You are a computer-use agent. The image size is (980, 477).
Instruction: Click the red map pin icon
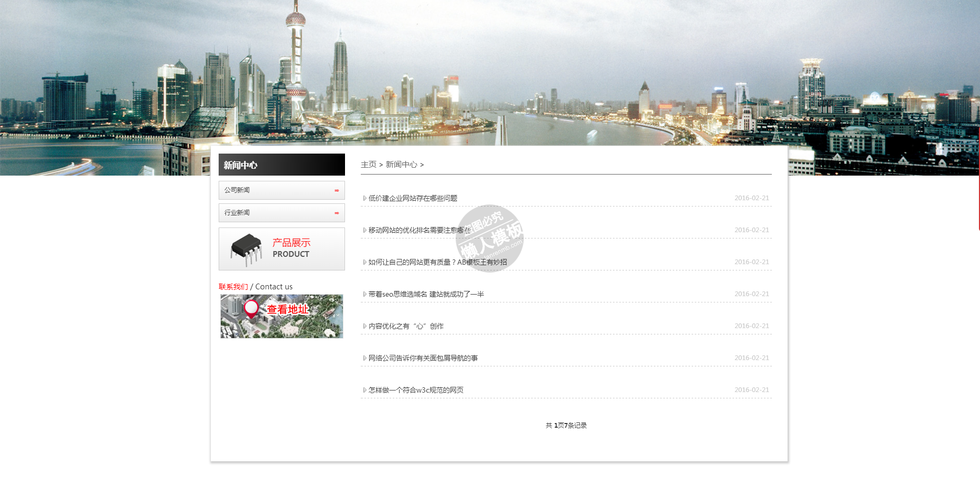pyautogui.click(x=251, y=308)
